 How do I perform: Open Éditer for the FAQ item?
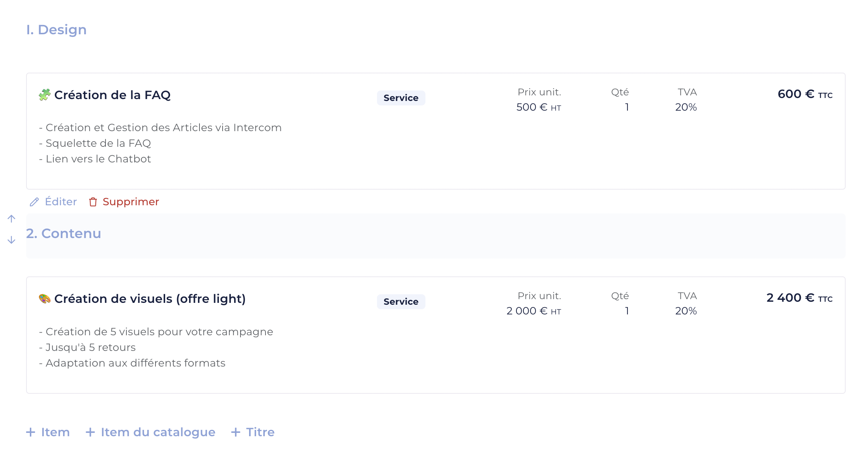point(53,202)
